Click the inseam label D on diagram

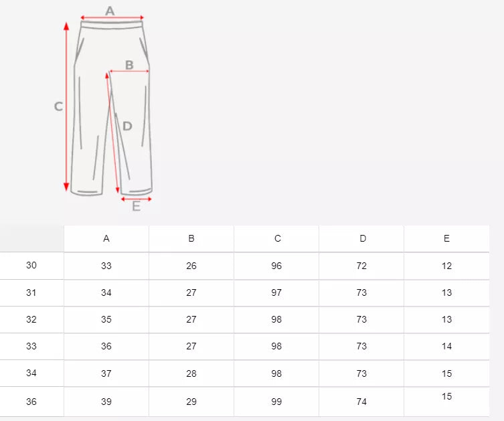click(127, 126)
